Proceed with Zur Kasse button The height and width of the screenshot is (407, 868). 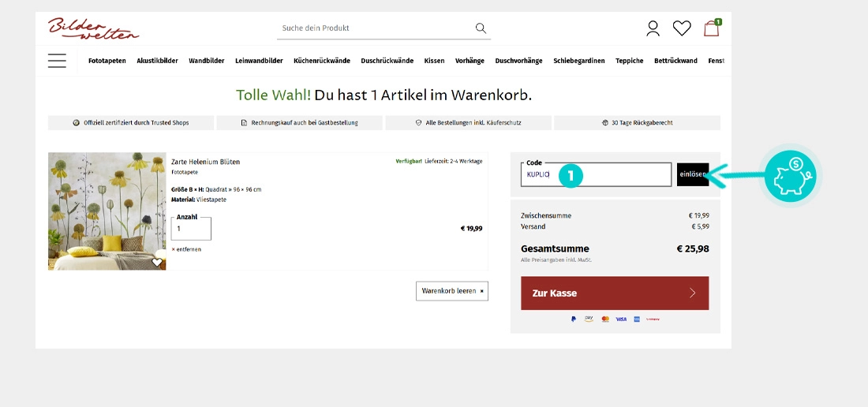click(x=615, y=293)
